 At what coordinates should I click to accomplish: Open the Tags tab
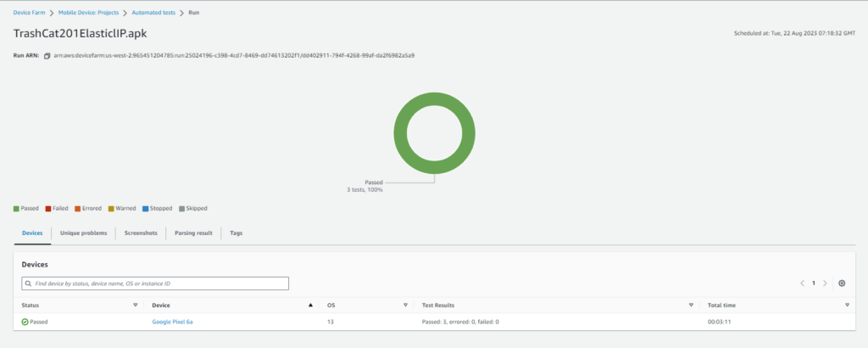click(236, 233)
